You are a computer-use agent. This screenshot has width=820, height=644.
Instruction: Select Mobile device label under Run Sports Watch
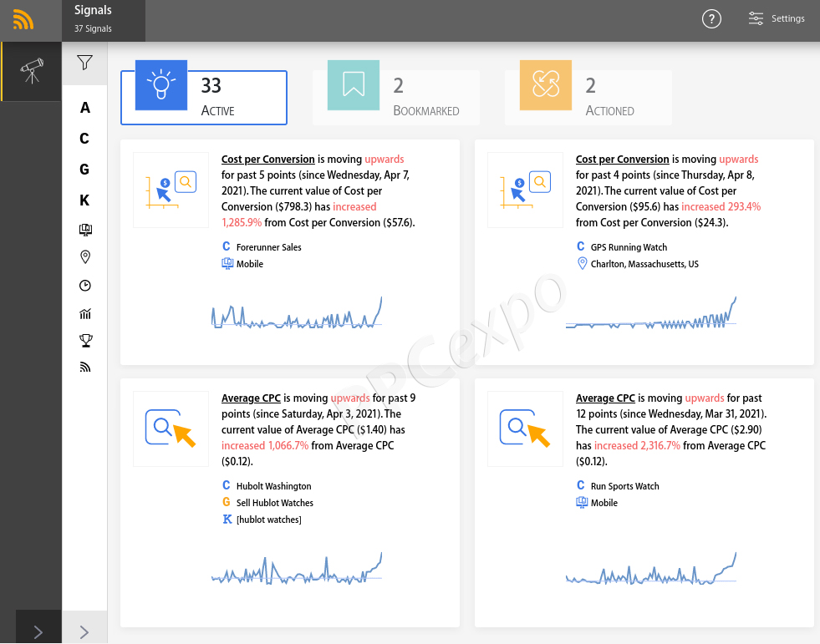604,503
